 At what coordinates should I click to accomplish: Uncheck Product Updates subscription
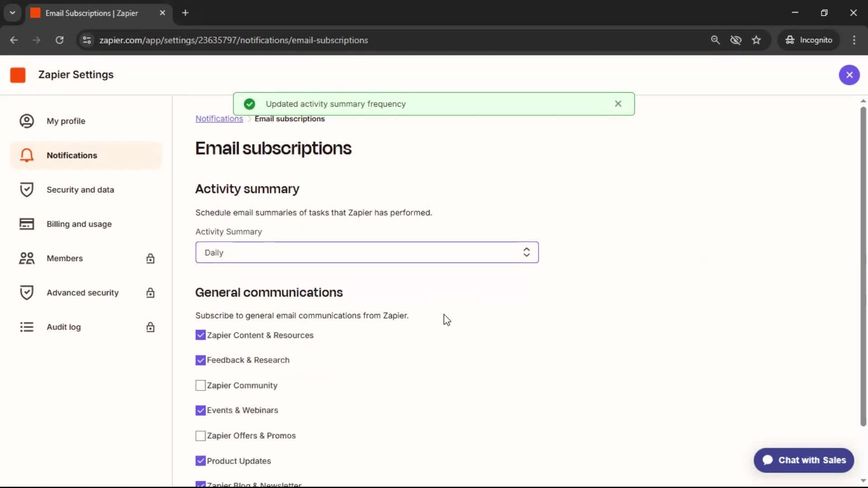point(200,461)
